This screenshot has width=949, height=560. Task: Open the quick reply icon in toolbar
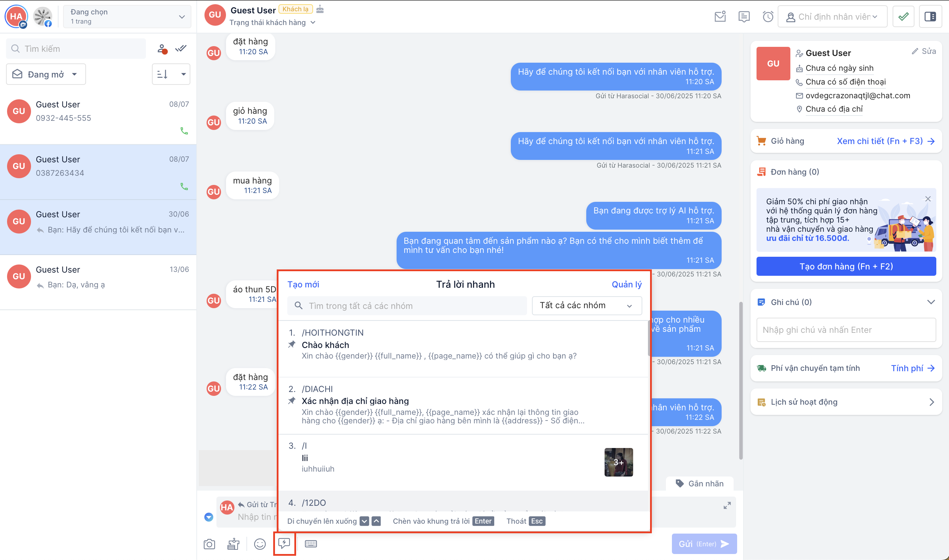(x=284, y=543)
